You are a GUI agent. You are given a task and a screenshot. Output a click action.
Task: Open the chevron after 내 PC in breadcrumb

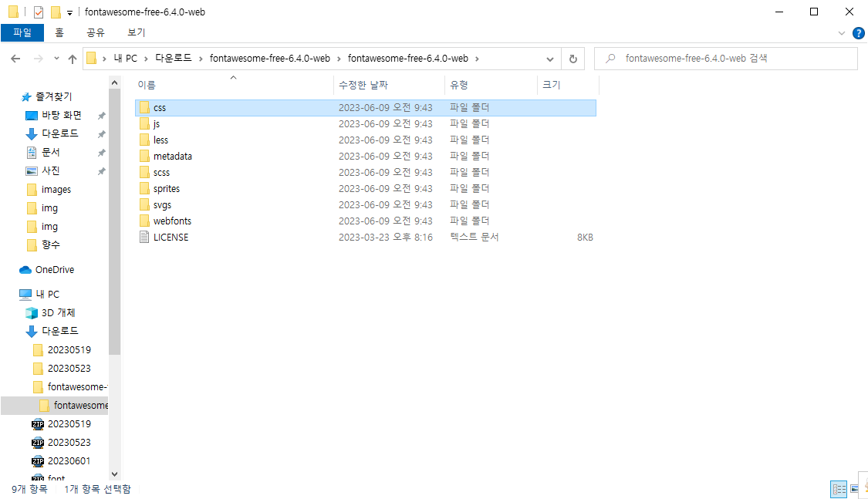[146, 59]
